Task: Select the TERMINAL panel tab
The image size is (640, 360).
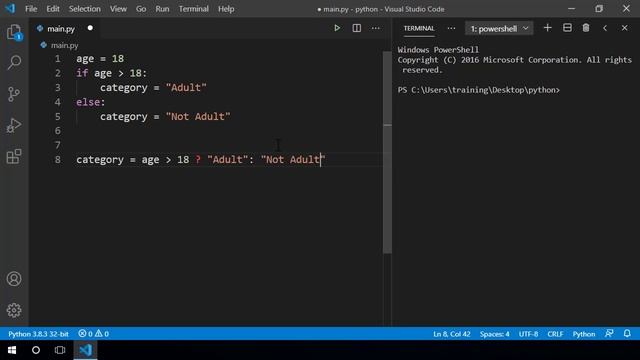Action: [419, 28]
